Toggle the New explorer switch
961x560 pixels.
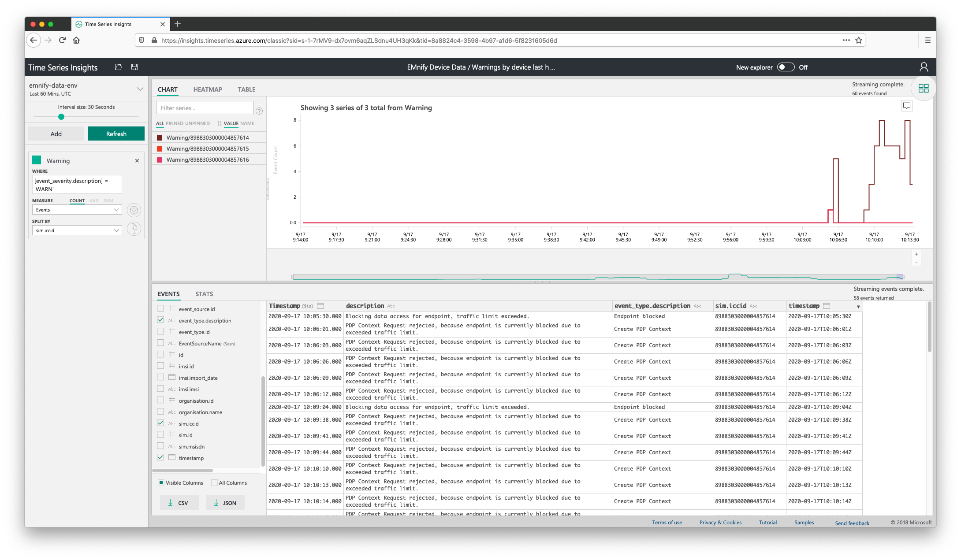786,67
